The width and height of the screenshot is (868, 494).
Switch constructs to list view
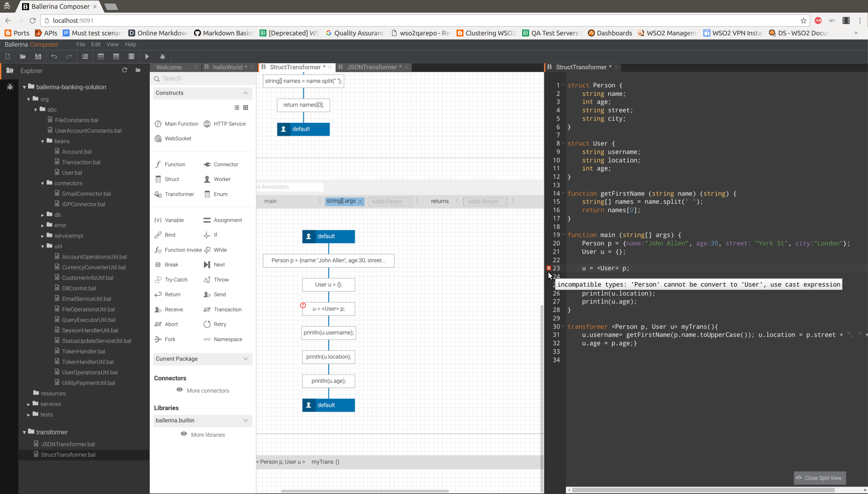tap(237, 108)
